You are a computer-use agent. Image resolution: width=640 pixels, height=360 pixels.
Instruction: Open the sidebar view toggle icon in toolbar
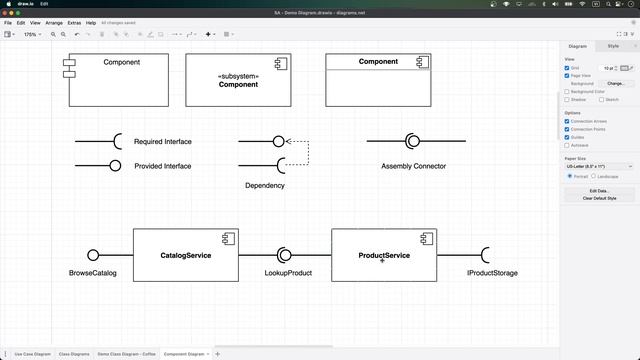coord(9,34)
